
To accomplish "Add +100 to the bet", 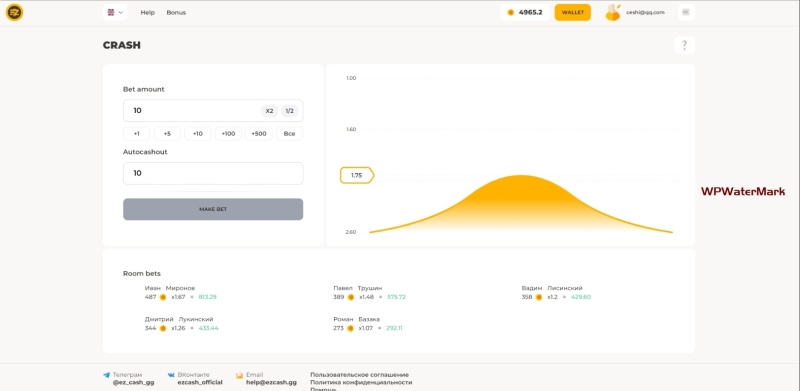I will click(228, 134).
